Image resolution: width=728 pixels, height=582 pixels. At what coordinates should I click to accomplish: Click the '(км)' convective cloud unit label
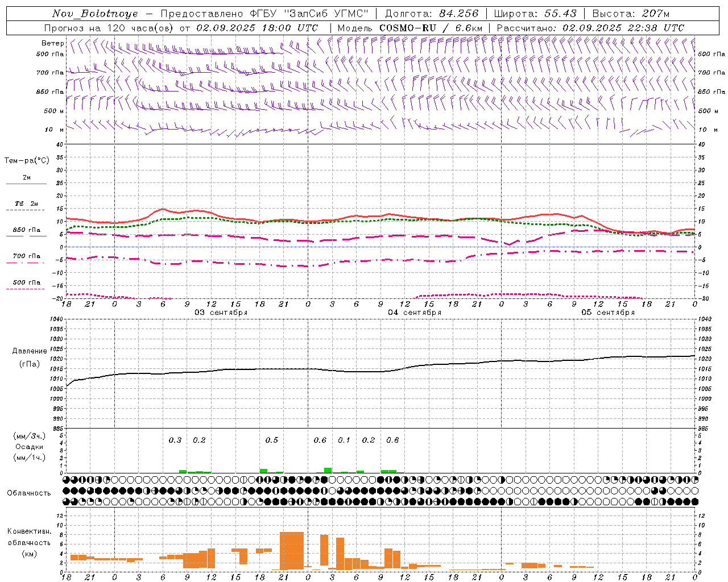(x=30, y=553)
